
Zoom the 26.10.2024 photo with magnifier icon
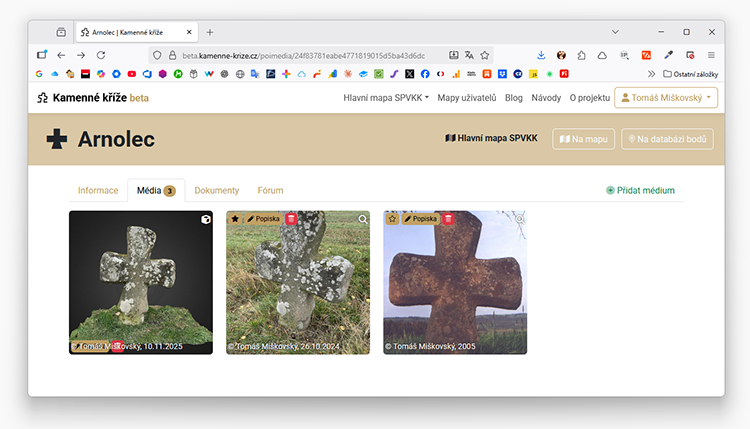(362, 219)
